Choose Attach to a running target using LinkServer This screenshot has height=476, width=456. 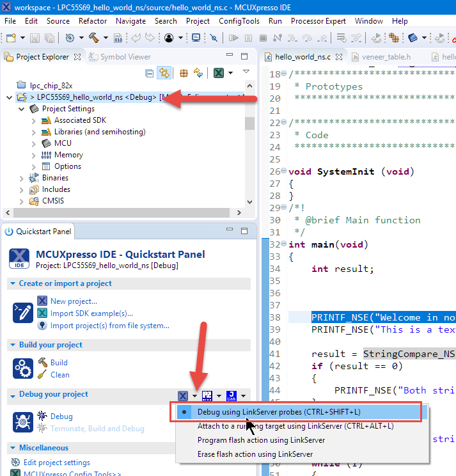(295, 426)
